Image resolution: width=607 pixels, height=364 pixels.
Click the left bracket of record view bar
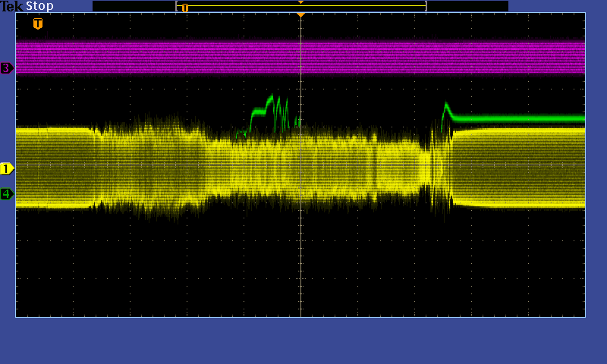(x=177, y=6)
